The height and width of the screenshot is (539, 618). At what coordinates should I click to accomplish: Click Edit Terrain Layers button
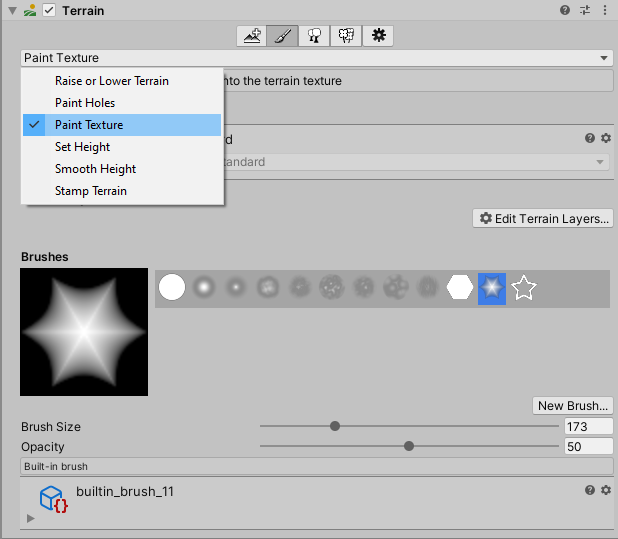coord(543,218)
